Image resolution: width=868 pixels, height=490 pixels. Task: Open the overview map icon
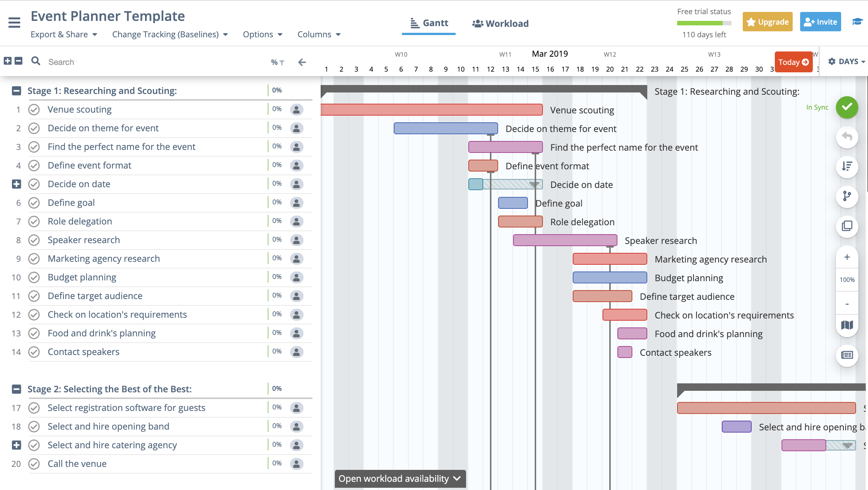pos(846,325)
